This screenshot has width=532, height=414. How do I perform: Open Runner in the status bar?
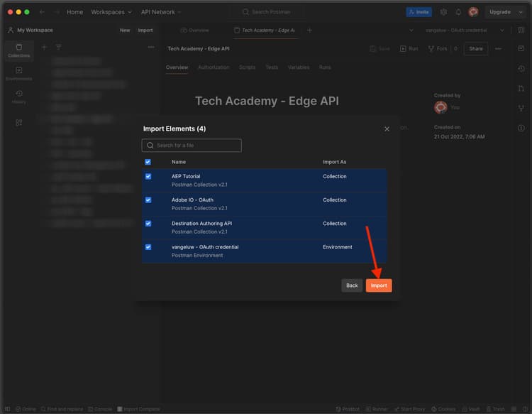[377, 409]
